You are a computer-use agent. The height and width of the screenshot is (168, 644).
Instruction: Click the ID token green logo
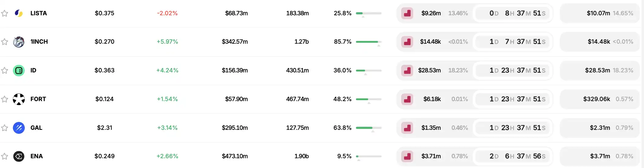point(19,71)
